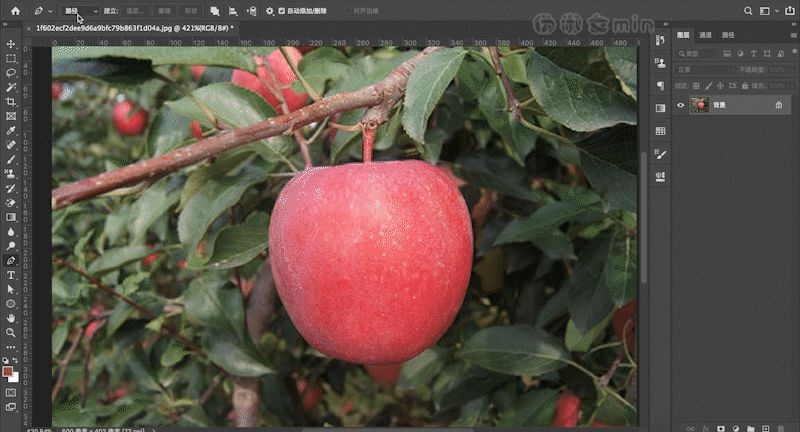
Task: Filter layers by type layers
Action: pyautogui.click(x=754, y=54)
